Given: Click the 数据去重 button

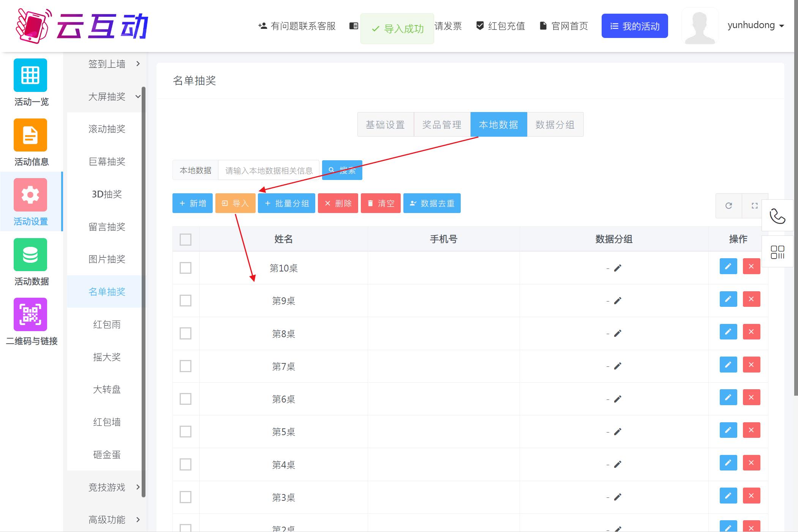Looking at the screenshot, I should (x=432, y=203).
